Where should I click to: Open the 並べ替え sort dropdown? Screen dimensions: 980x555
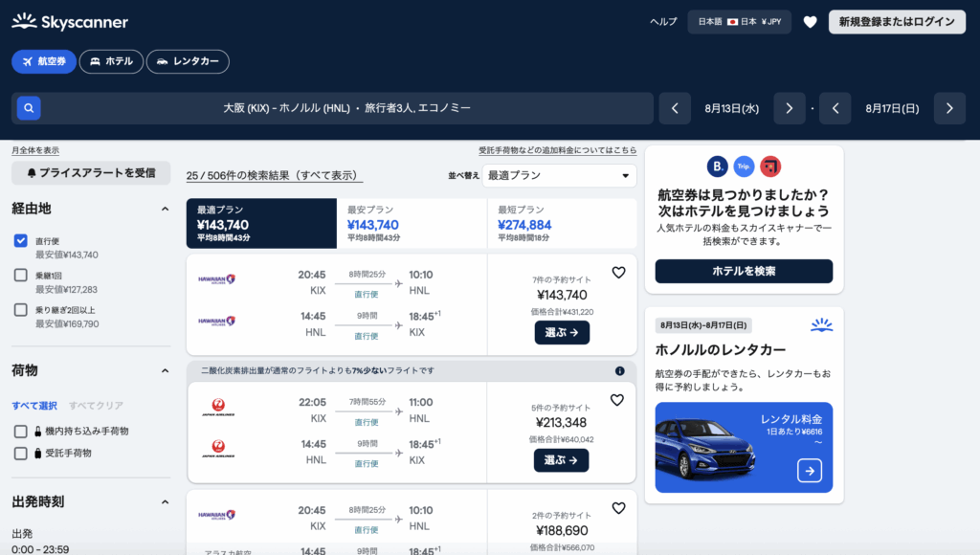[x=559, y=176]
